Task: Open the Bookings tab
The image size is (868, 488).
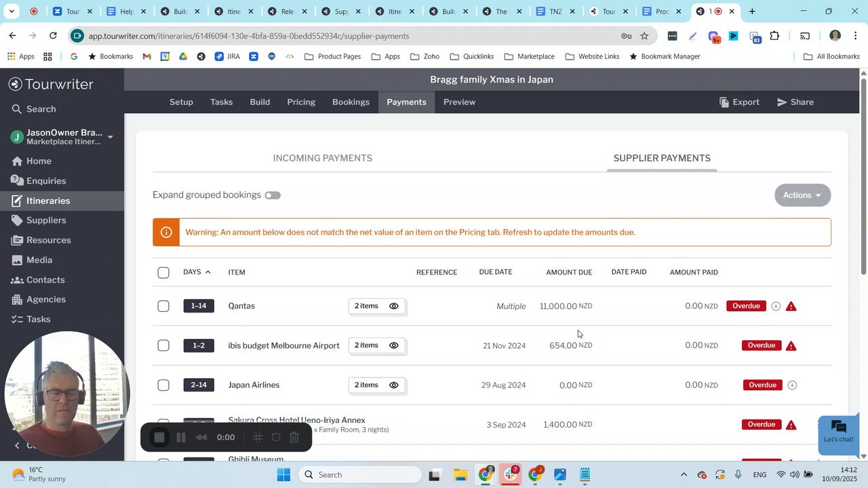Action: point(351,102)
